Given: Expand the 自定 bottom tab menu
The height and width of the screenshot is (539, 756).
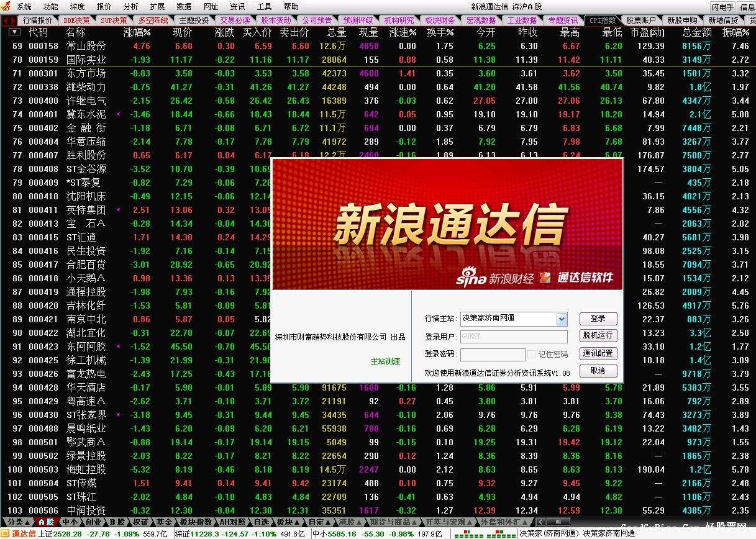Looking at the screenshot, I should tap(321, 522).
